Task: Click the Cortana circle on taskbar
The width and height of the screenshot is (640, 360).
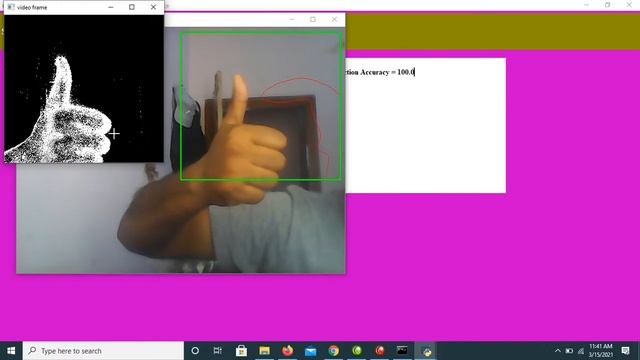Action: [x=195, y=351]
